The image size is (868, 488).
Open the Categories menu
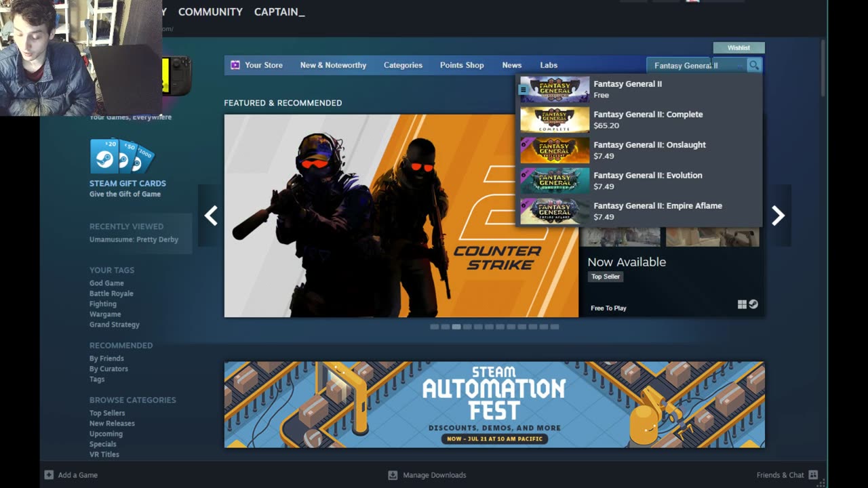(403, 65)
